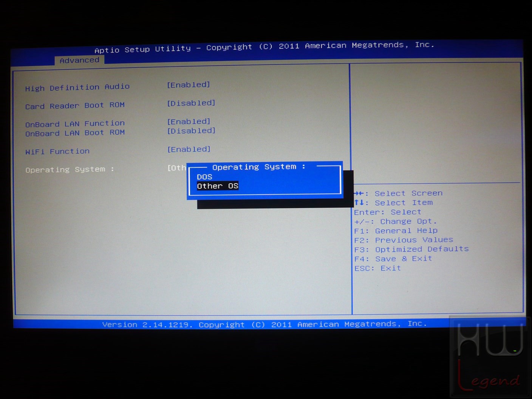The height and width of the screenshot is (399, 532).
Task: Click Operating System popup title
Action: pyautogui.click(x=259, y=167)
